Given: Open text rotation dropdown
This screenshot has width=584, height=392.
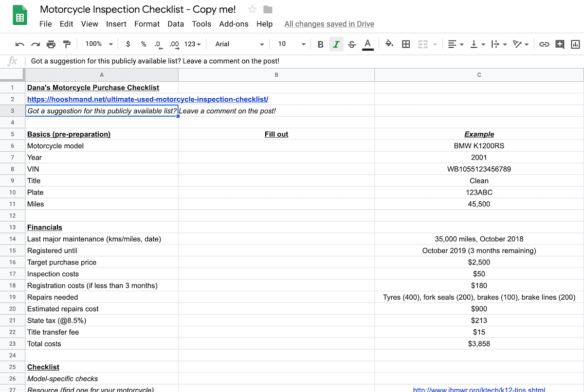Looking at the screenshot, I should click(521, 44).
